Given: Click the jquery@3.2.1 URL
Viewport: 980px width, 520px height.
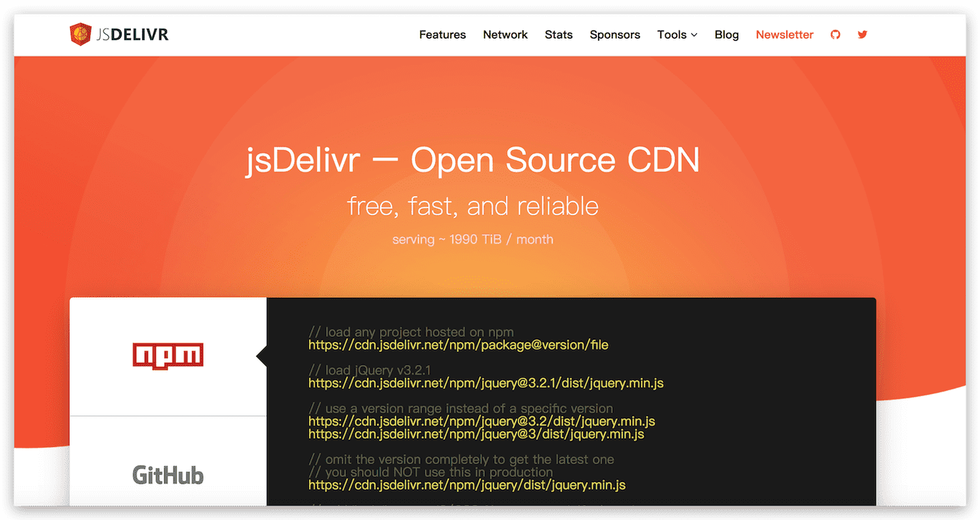Looking at the screenshot, I should pos(486,383).
